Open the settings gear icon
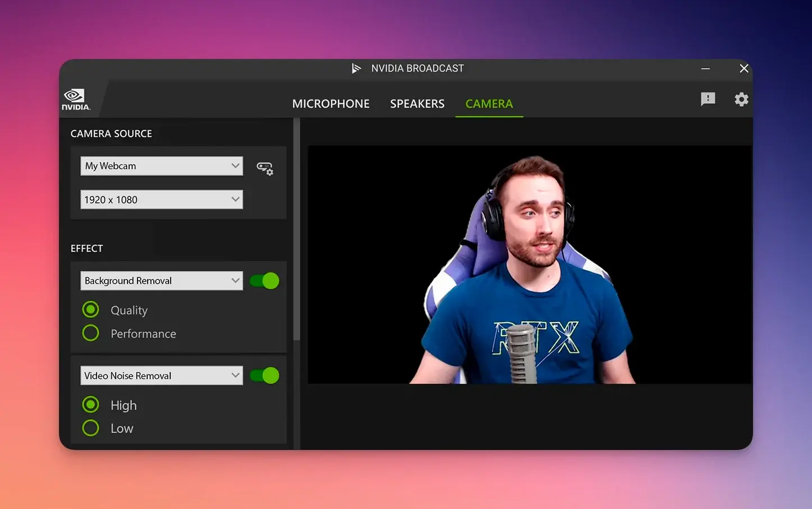The image size is (812, 509). pyautogui.click(x=741, y=99)
